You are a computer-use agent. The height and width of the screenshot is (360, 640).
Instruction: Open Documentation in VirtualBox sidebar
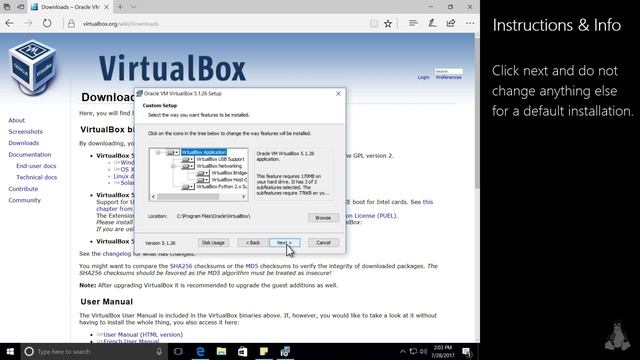(x=30, y=155)
